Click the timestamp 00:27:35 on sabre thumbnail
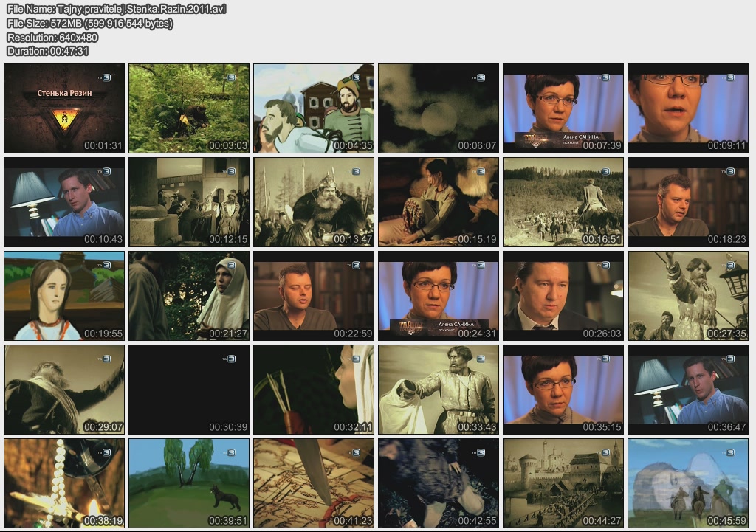 point(726,334)
